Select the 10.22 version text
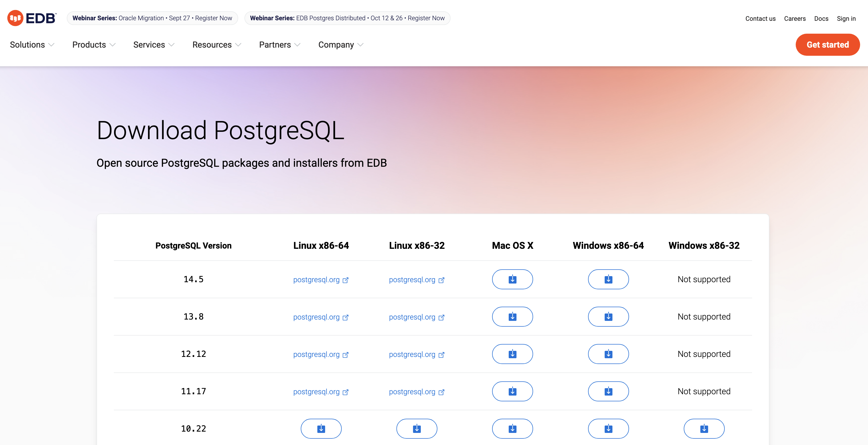This screenshot has height=445, width=868. tap(193, 429)
